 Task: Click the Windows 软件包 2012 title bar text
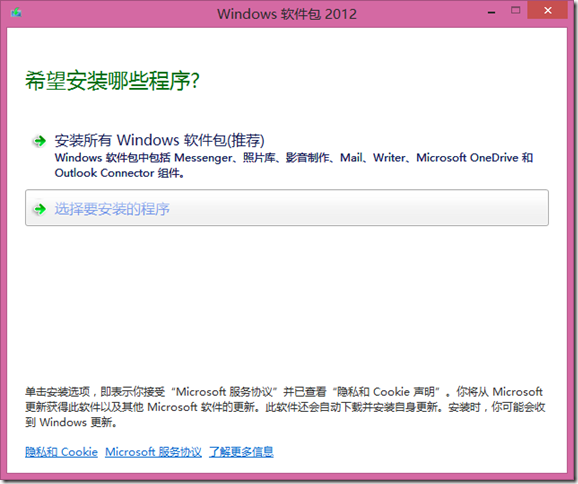point(287,14)
